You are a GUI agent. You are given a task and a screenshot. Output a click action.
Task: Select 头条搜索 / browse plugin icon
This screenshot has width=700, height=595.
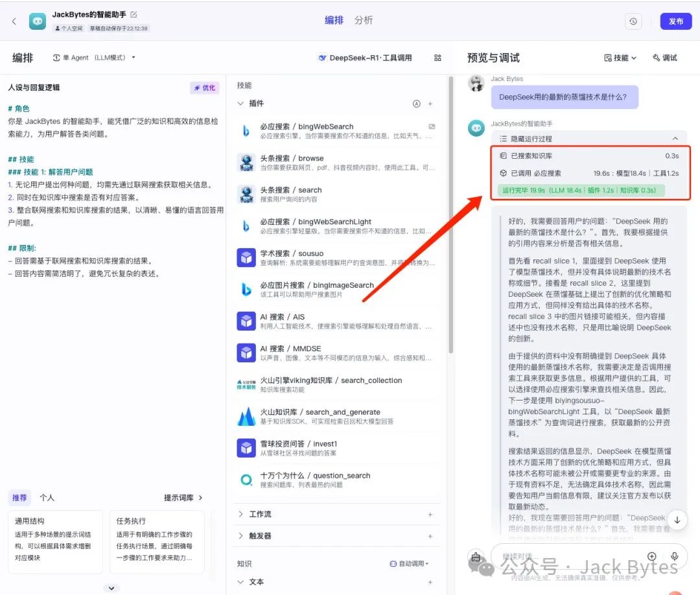(246, 163)
